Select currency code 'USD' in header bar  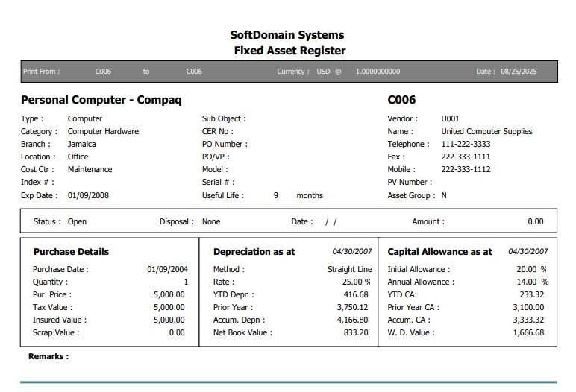tap(323, 72)
